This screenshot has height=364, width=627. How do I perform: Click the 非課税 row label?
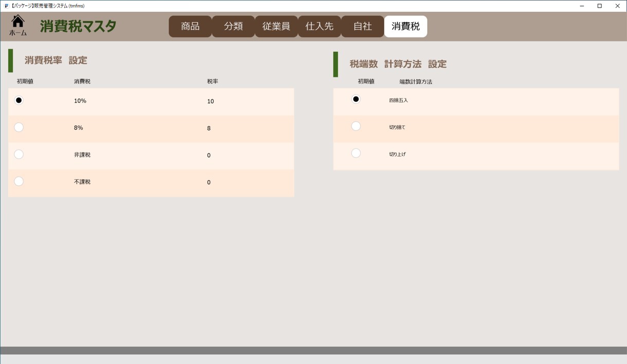tap(82, 155)
